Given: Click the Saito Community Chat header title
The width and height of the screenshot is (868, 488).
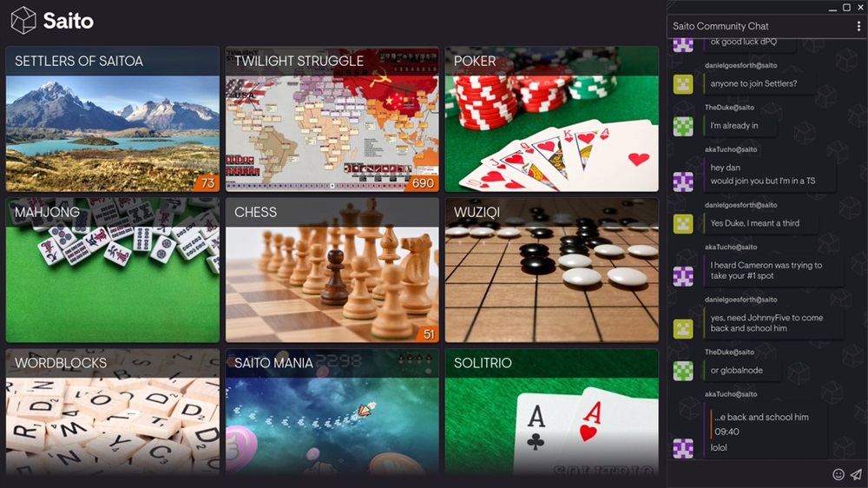Looking at the screenshot, I should (720, 26).
